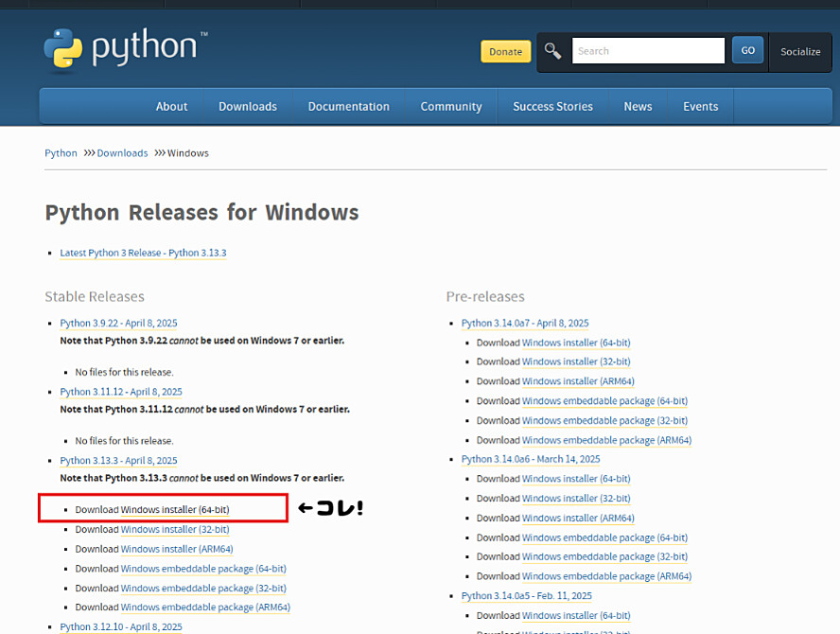Click note 'Python 3.9.22 cannot be used' text
Screen dimensions: 840x634
pos(202,341)
